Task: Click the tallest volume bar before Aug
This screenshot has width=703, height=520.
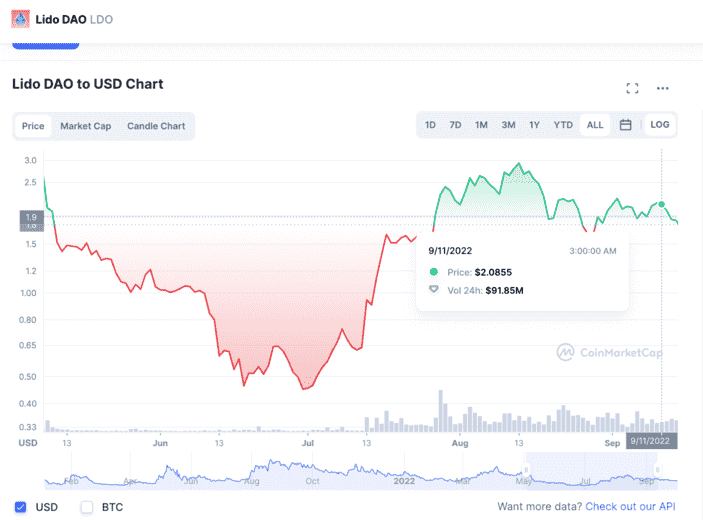Action: pos(441,411)
